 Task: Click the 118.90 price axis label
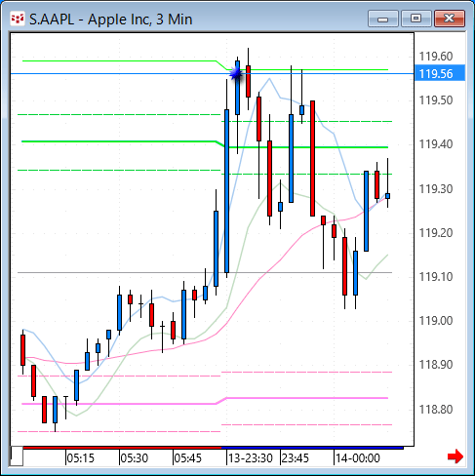pos(436,365)
